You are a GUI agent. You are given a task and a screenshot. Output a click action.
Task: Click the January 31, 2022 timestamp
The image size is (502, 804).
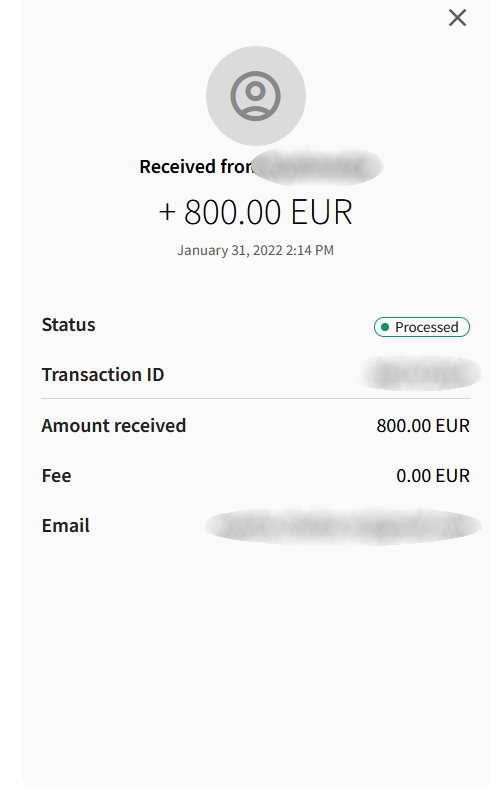pos(255,250)
